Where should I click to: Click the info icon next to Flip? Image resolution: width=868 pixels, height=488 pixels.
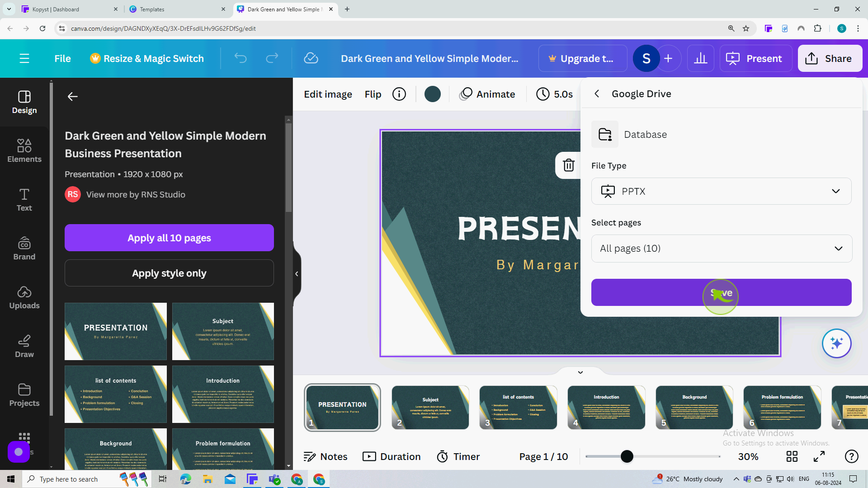(x=399, y=94)
